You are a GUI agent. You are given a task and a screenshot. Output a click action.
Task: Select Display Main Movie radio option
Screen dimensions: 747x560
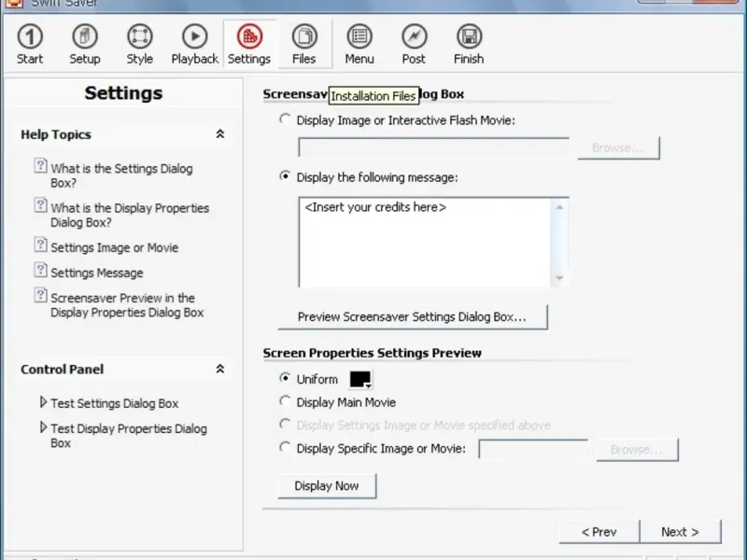point(285,401)
